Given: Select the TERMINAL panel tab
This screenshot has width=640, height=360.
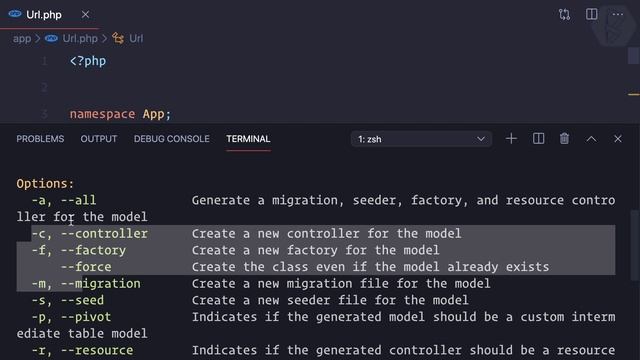Looking at the screenshot, I should point(248,139).
